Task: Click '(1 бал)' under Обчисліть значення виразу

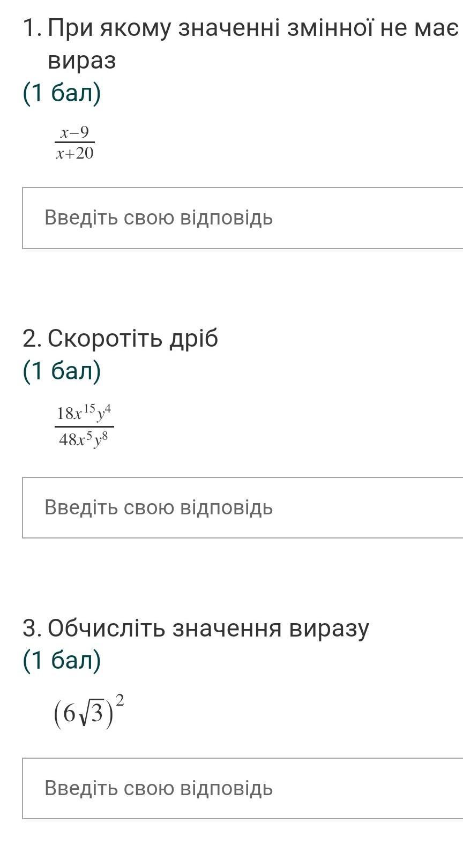Action: (62, 660)
